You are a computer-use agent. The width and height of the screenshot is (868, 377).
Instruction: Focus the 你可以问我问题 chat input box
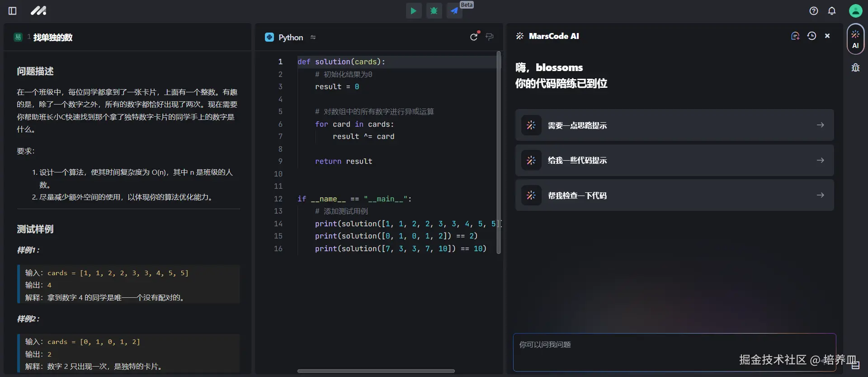point(675,352)
